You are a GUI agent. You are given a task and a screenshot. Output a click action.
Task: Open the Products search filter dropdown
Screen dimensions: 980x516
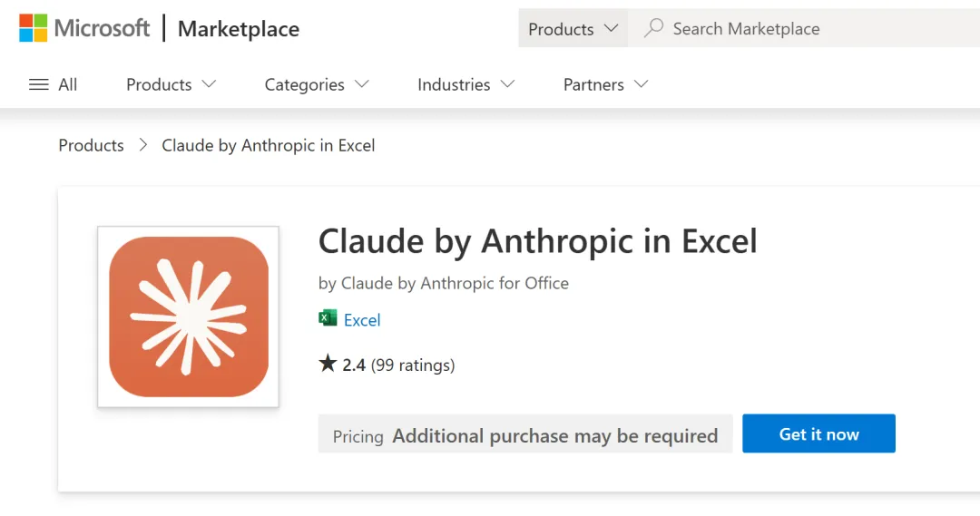tap(573, 29)
